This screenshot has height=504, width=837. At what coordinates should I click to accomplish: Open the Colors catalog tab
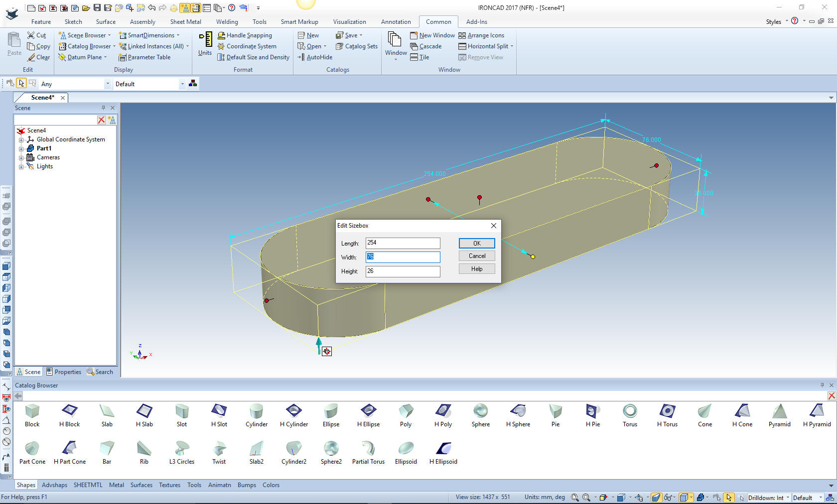tap(271, 485)
